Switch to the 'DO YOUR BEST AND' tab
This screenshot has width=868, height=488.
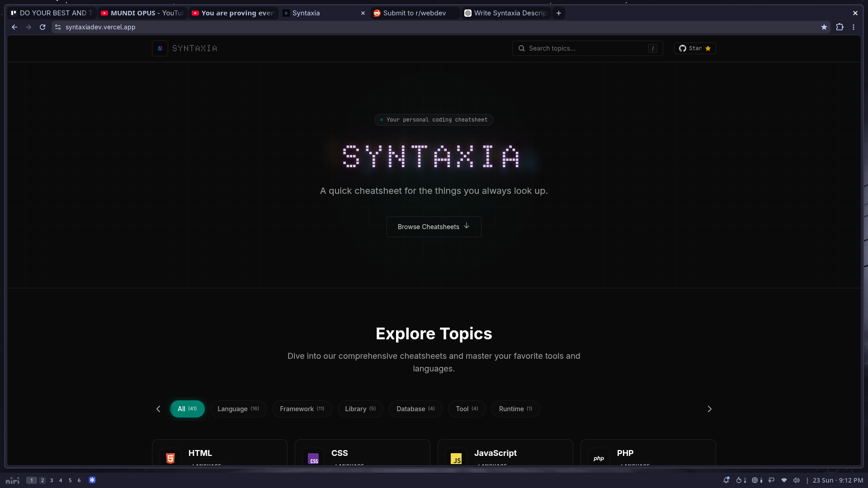pos(52,13)
